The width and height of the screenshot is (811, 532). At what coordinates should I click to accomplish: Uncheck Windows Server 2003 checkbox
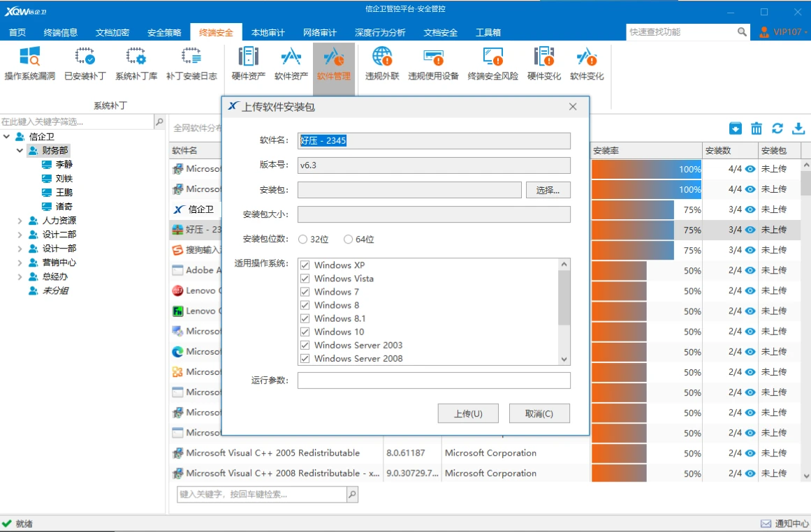pos(305,346)
